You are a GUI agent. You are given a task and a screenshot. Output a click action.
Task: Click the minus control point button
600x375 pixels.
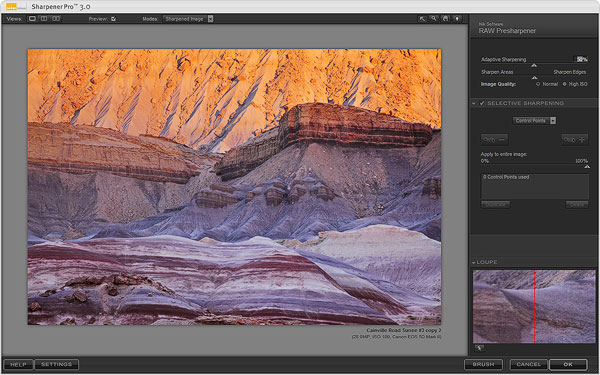495,140
